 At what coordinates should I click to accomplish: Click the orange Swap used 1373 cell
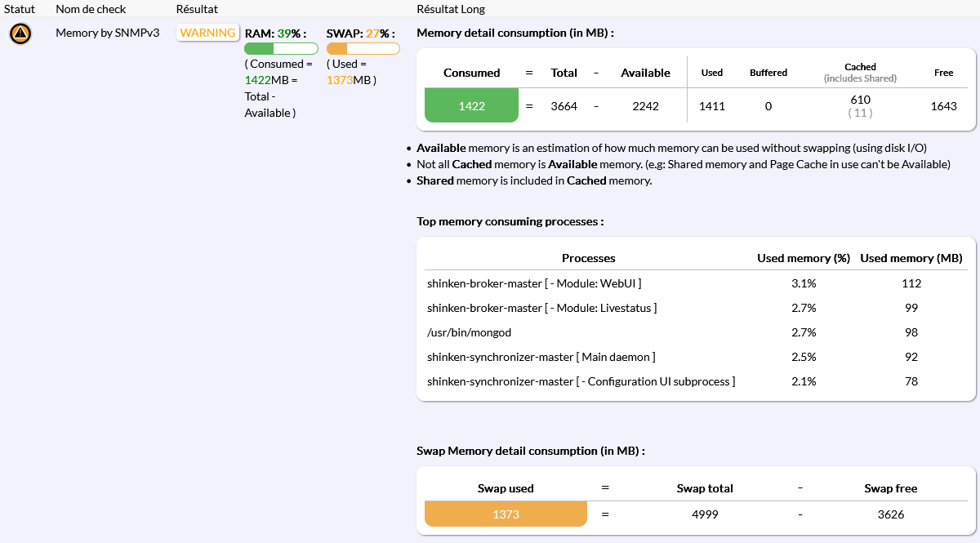[x=506, y=514]
